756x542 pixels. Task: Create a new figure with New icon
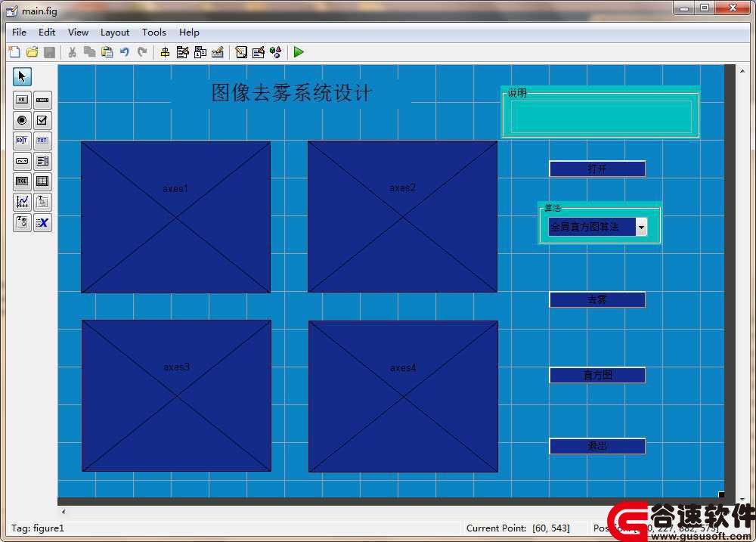[x=14, y=52]
